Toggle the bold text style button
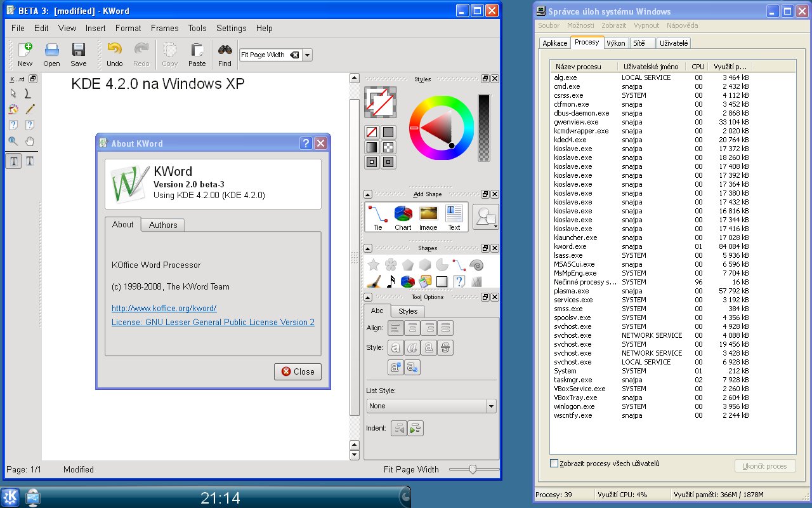The image size is (812, 508). (395, 347)
